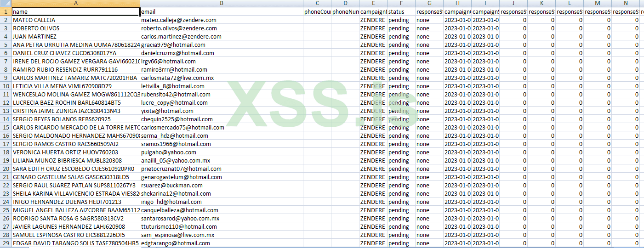Click 'none' cell in SARA EDITH CRUZ row
The image size is (644, 248).
pos(429,169)
